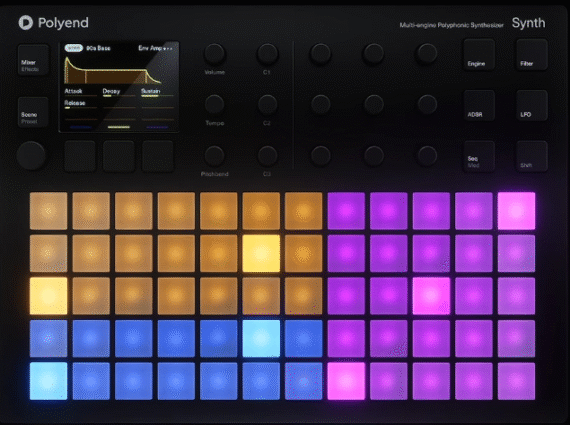Open the LFO button
570x425 pixels.
tap(532, 105)
